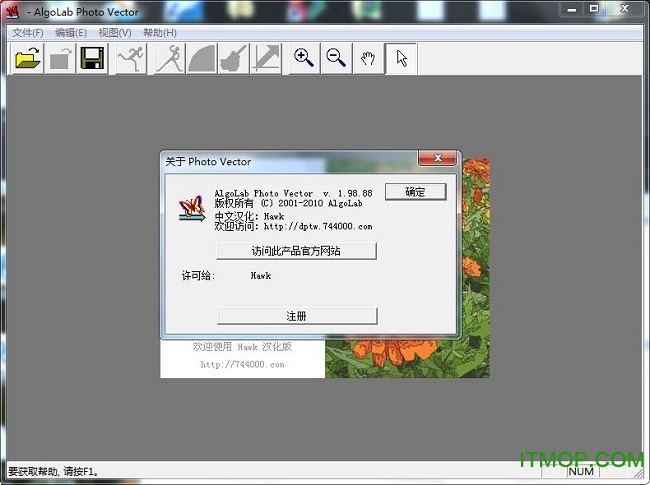Close the 关于 Photo Vector dialog
This screenshot has width=650, height=485.
tap(438, 158)
